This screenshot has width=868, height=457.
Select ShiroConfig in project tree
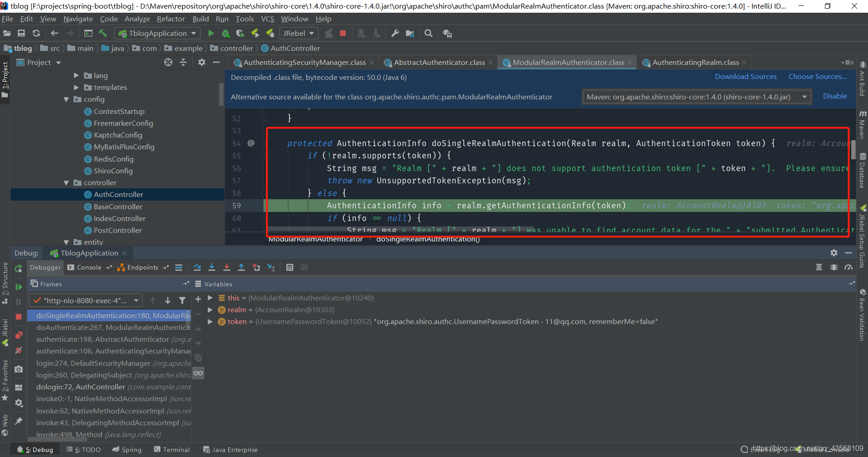click(x=113, y=171)
